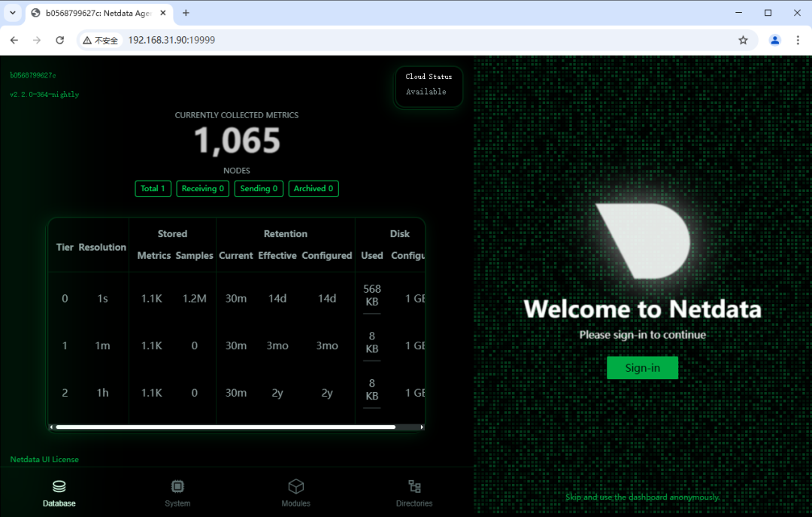Open the System chip icon
Image resolution: width=812 pixels, height=517 pixels.
click(x=177, y=486)
